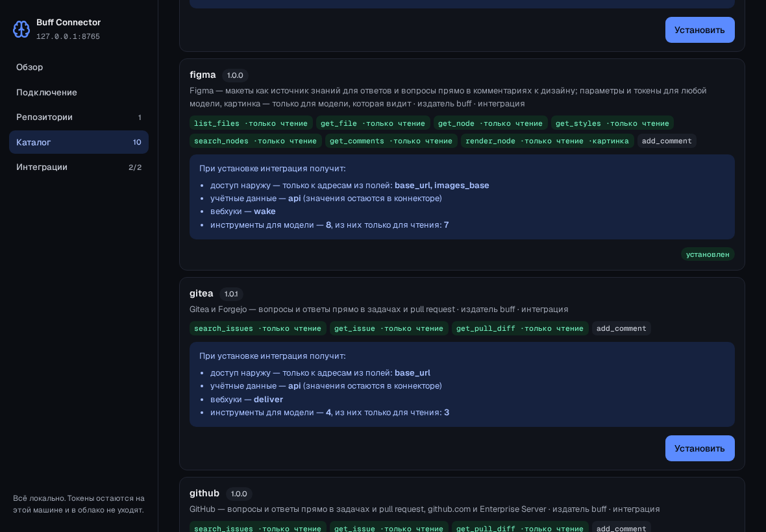Click the wake webhook name in figma
Image resolution: width=766 pixels, height=532 pixels.
(x=265, y=212)
